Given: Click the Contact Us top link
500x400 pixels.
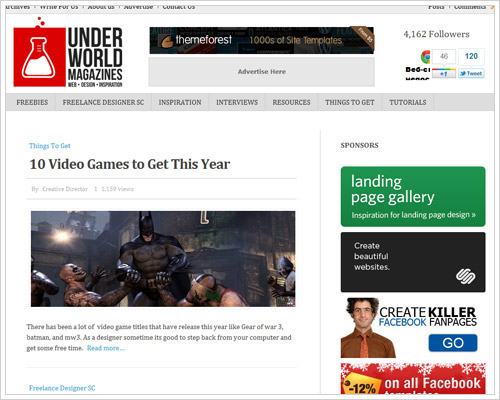Looking at the screenshot, I should pyautogui.click(x=179, y=7).
